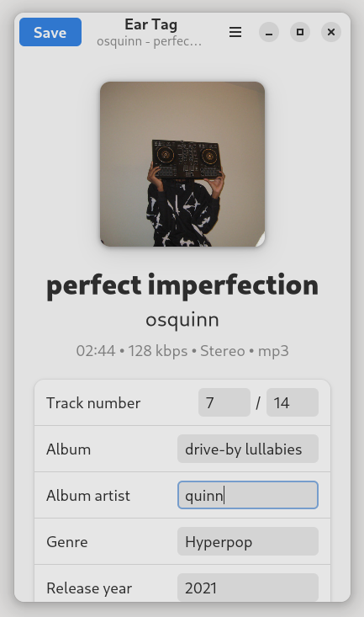This screenshot has width=364, height=617.
Task: Minimize the Ear Tag window
Action: click(269, 32)
